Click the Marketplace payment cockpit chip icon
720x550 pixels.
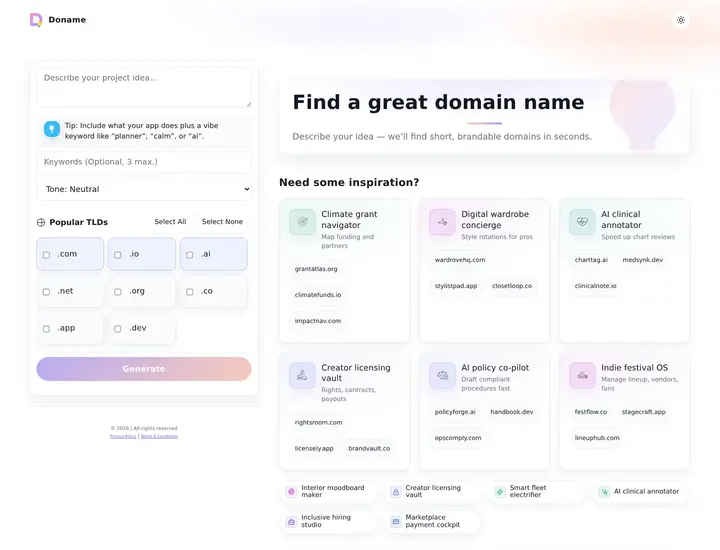coord(395,522)
